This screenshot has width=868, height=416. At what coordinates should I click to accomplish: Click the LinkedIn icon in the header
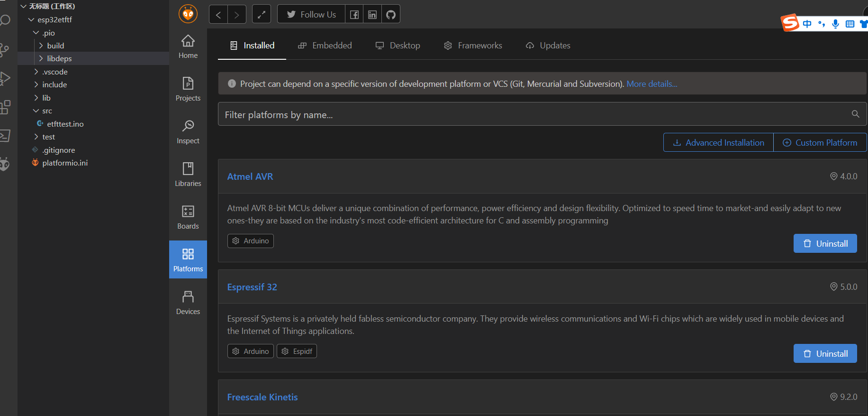coord(372,15)
